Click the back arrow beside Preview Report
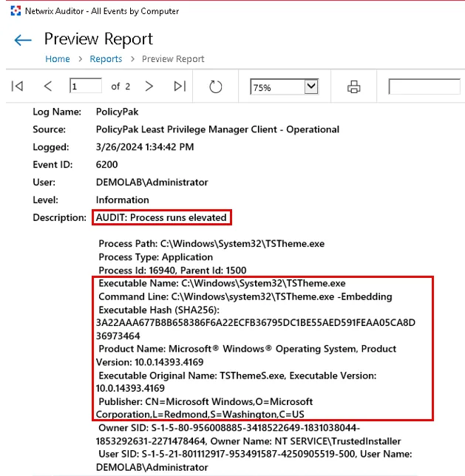The image size is (465, 476). pyautogui.click(x=23, y=41)
